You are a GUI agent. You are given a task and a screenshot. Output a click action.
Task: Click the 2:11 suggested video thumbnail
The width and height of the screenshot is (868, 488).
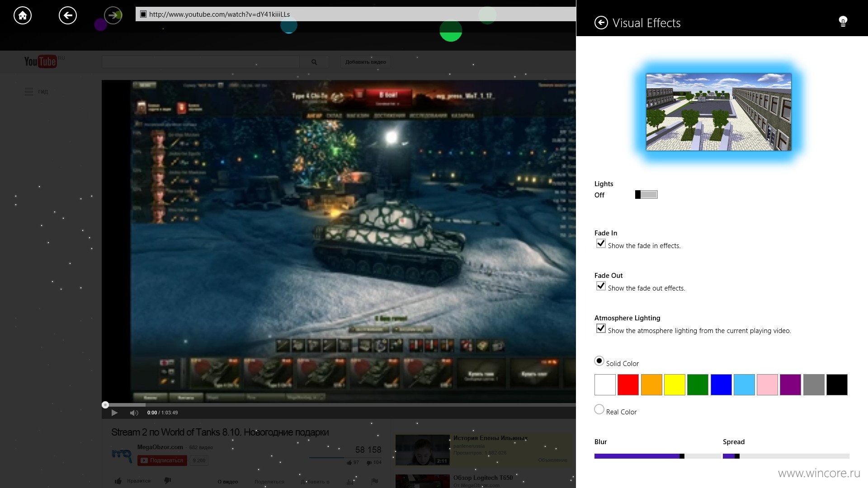coord(422,450)
